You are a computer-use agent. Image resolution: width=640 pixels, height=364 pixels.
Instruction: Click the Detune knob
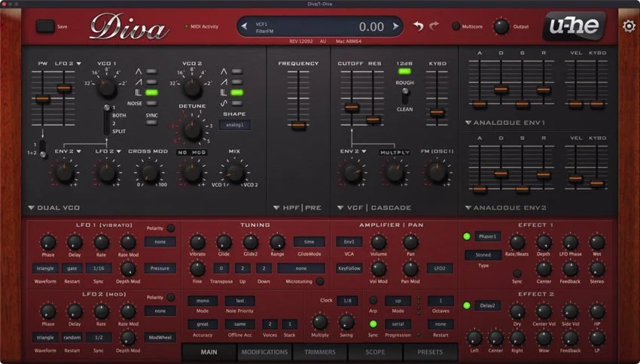pos(192,130)
